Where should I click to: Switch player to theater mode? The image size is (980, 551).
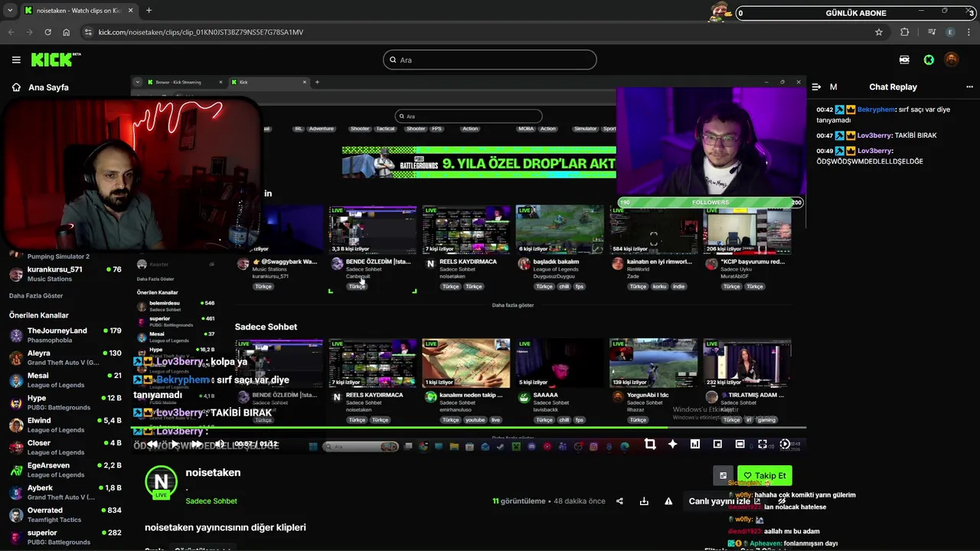(x=740, y=444)
